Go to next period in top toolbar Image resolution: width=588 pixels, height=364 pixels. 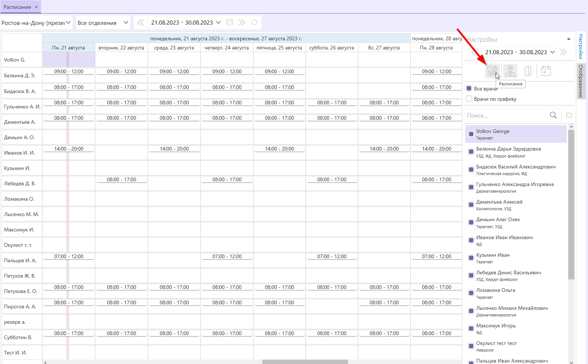(242, 22)
